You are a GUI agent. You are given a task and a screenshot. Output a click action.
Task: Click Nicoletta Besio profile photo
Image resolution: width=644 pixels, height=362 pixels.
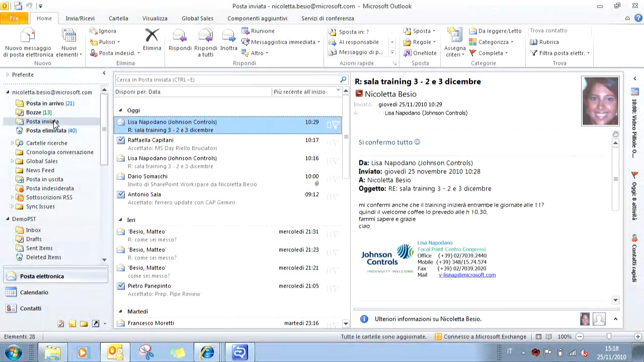pos(600,101)
